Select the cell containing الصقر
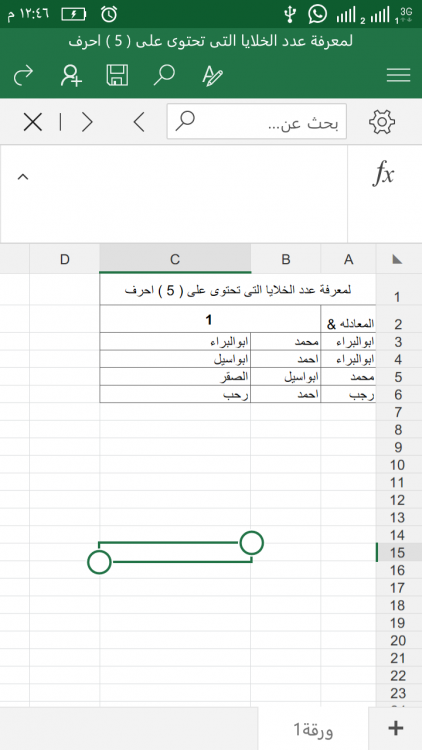The height and width of the screenshot is (750, 422). coord(175,376)
